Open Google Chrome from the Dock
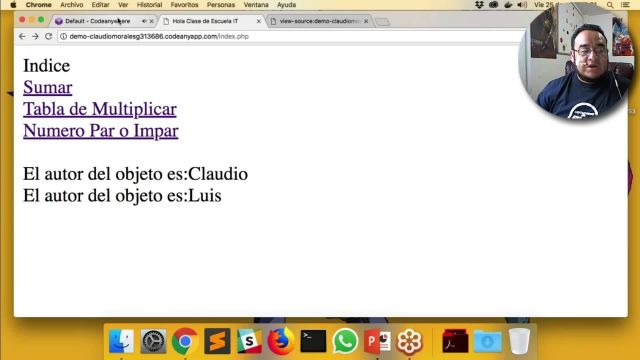The width and height of the screenshot is (640, 360). click(x=185, y=341)
